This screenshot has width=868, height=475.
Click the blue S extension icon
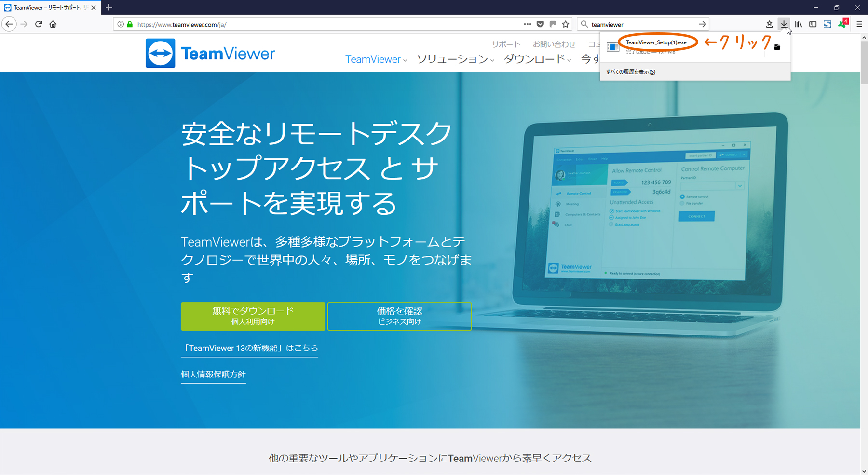[827, 24]
